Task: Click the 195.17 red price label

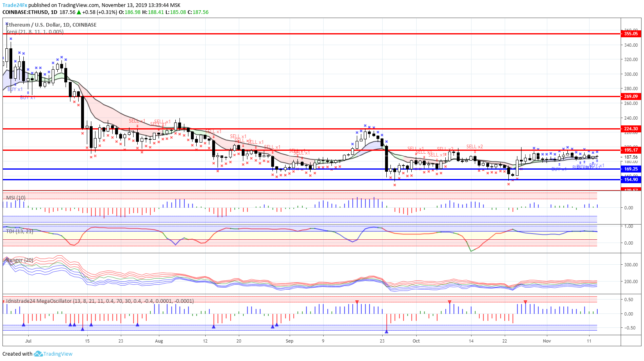Action: (631, 150)
